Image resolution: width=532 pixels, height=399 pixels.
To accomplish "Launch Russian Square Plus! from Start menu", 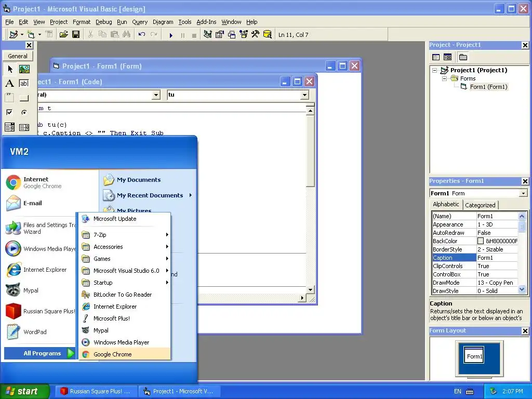I will click(40, 311).
